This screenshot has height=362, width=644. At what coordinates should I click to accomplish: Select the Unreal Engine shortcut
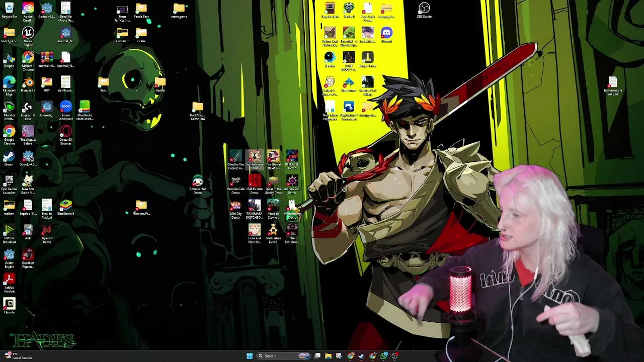(x=28, y=37)
